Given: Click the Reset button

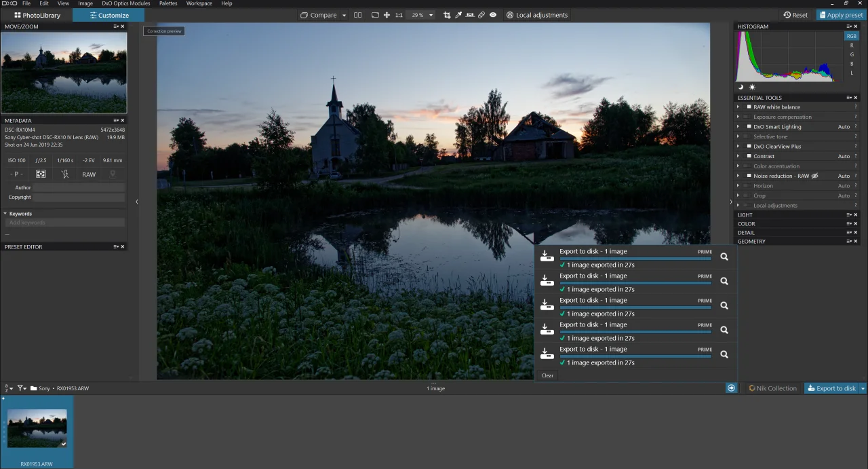Looking at the screenshot, I should click(795, 15).
